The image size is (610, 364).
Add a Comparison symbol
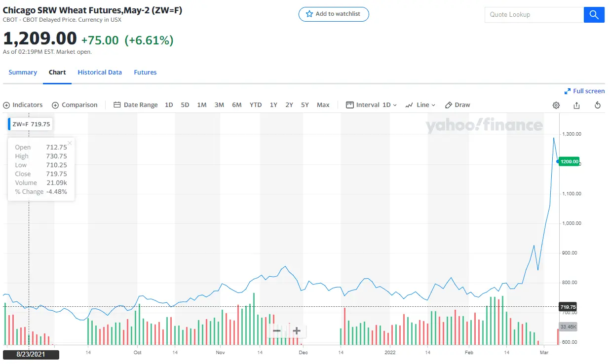click(75, 105)
